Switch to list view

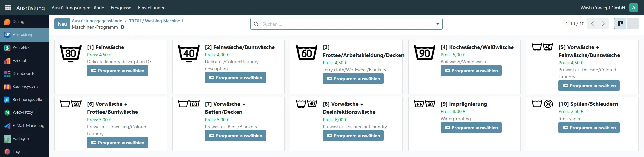[x=632, y=24]
